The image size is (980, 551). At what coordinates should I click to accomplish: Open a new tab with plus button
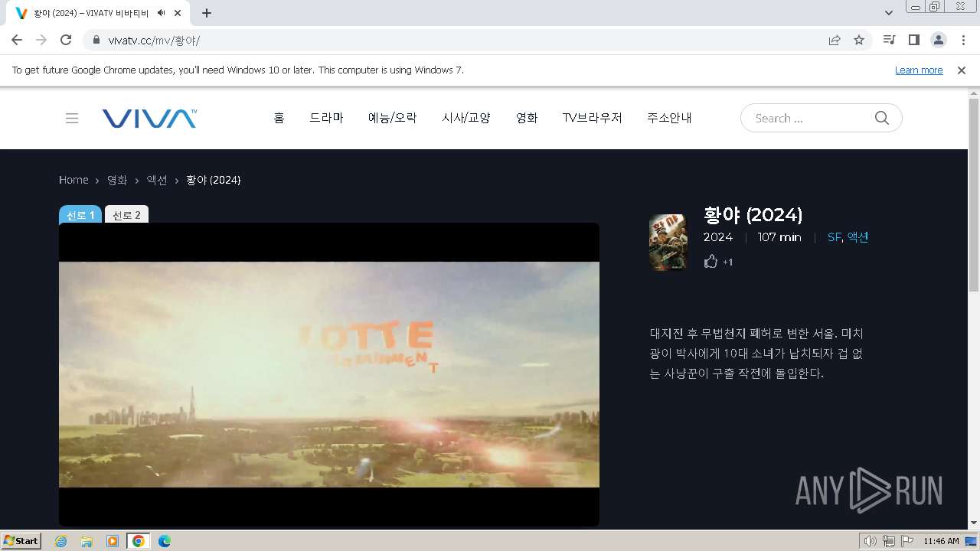tap(207, 13)
